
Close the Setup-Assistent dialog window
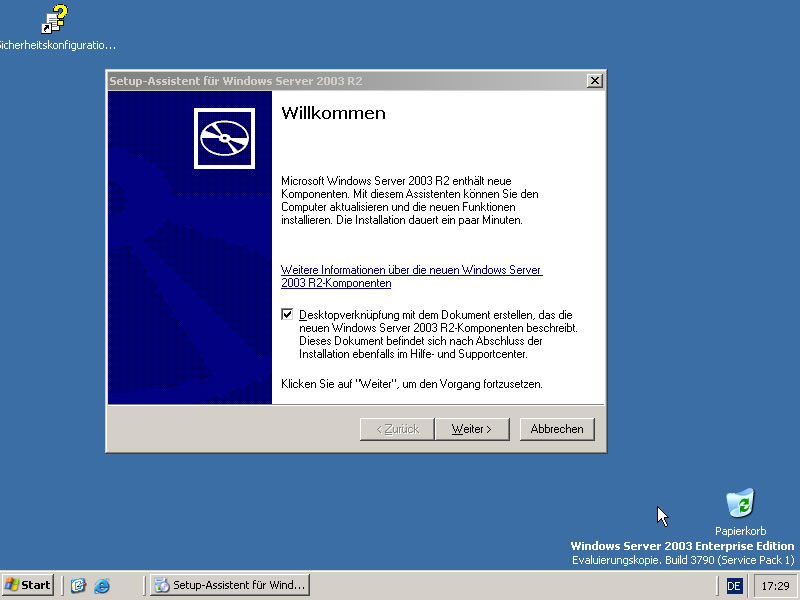[x=594, y=81]
